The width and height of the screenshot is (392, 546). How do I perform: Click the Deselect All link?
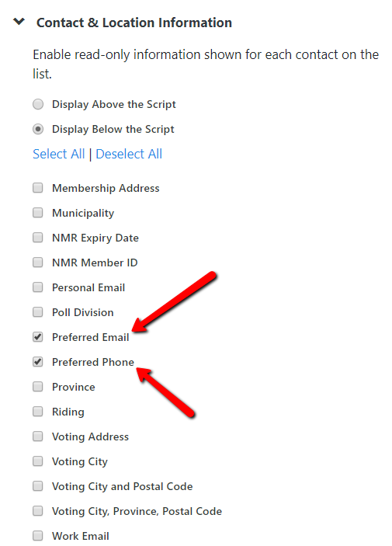(x=129, y=154)
